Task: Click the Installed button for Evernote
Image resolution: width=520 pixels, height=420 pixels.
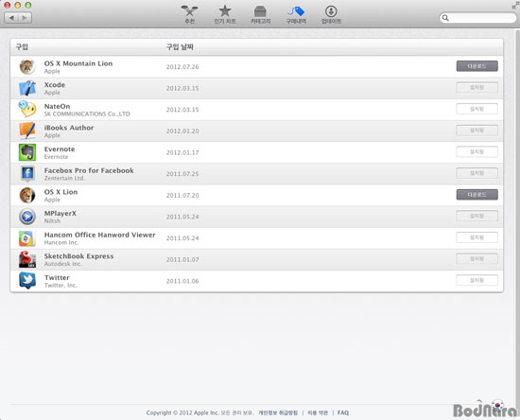Action: [x=477, y=151]
